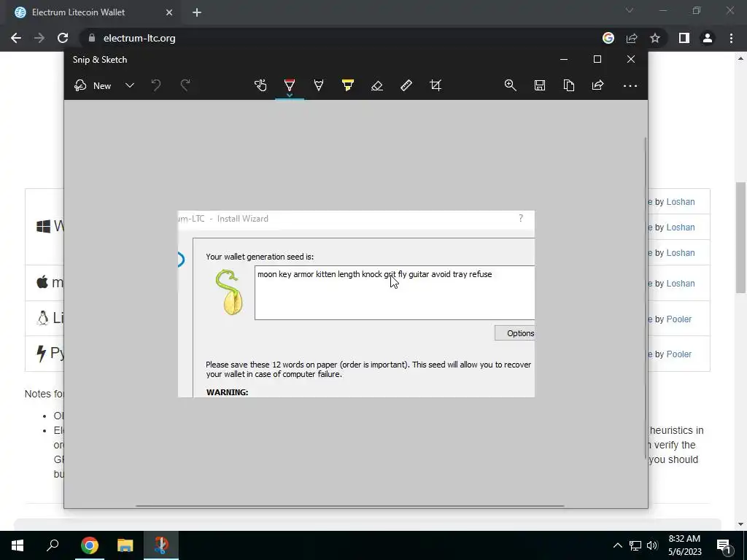
Task: Click the New snip button
Action: (93, 86)
